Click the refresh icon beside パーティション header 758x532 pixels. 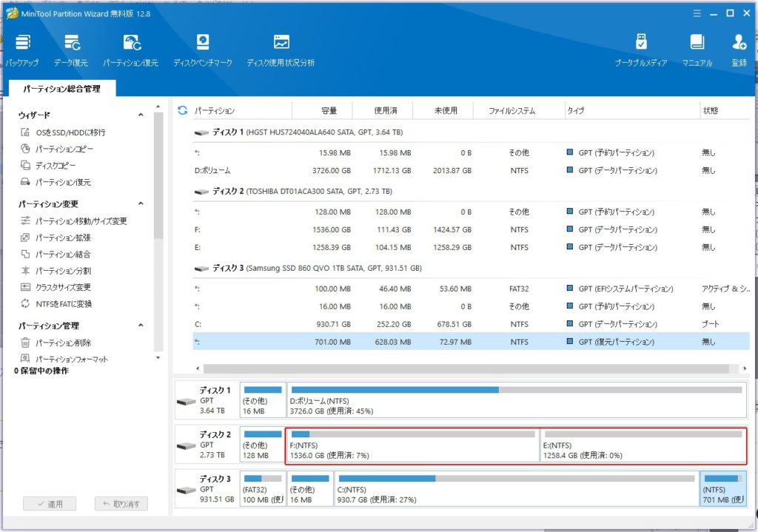(x=183, y=110)
